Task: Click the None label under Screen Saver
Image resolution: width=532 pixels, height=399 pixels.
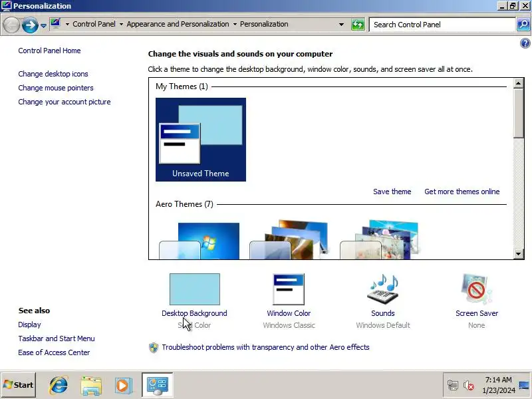Action: coord(477,325)
